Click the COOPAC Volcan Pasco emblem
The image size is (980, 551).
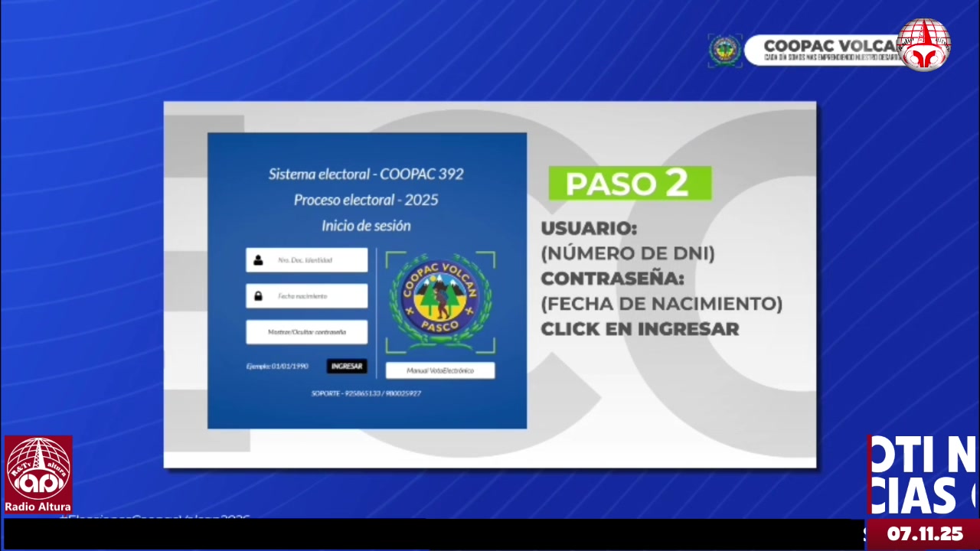pos(440,302)
